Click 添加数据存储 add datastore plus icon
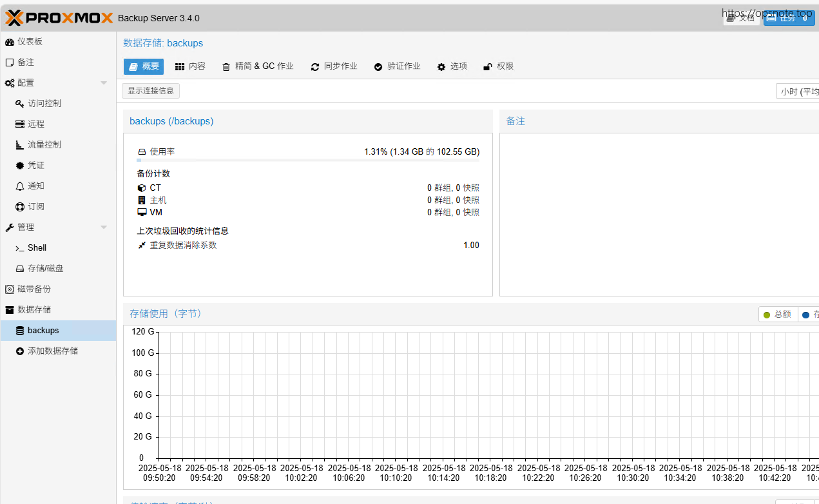This screenshot has width=819, height=504. point(20,351)
